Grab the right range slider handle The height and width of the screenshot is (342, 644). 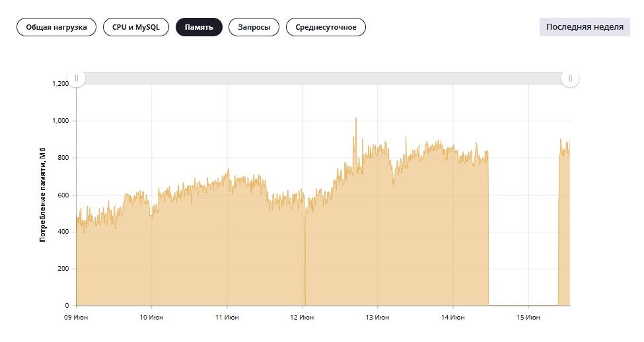pos(570,78)
